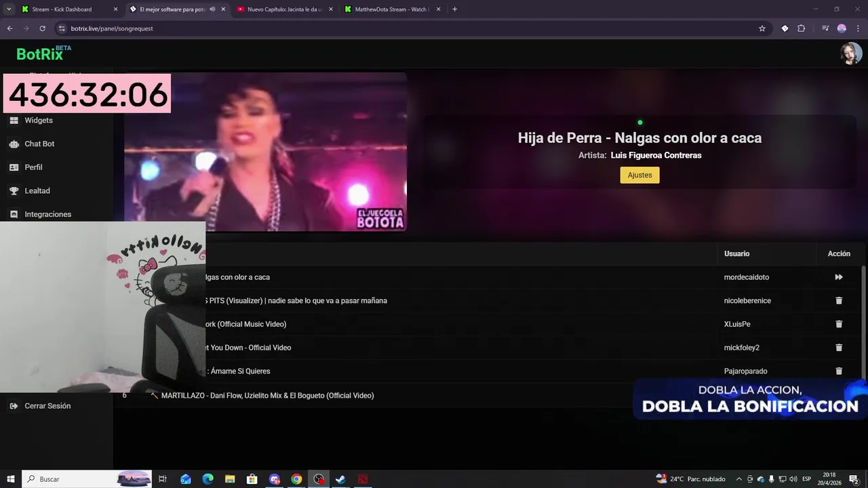Screen dimensions: 868x488
Task: Open the 24°C weather widget
Action: (x=690, y=479)
